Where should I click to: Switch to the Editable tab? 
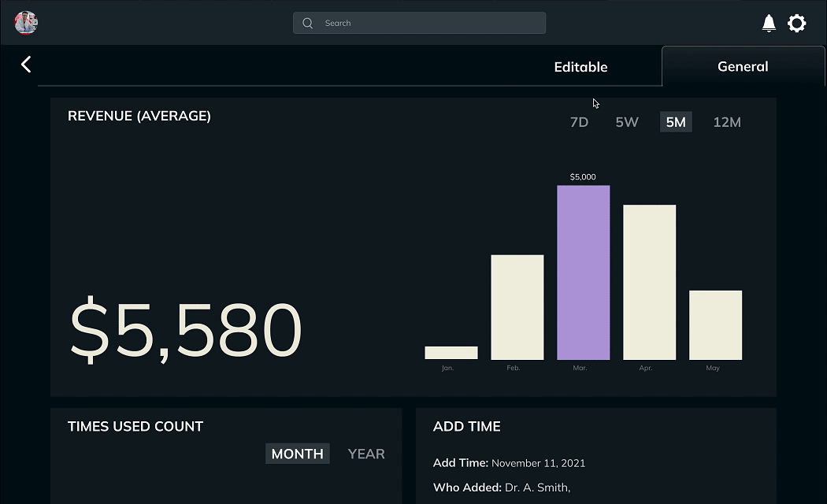pos(580,67)
